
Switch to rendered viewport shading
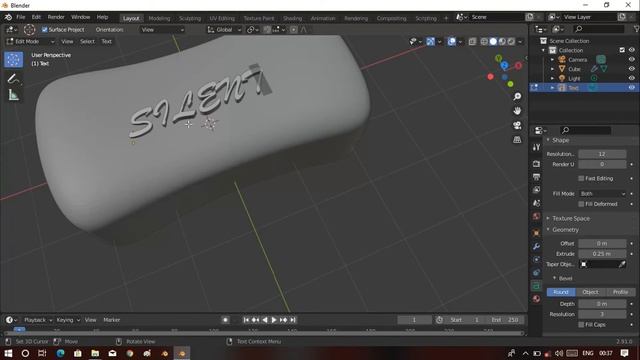(x=511, y=41)
